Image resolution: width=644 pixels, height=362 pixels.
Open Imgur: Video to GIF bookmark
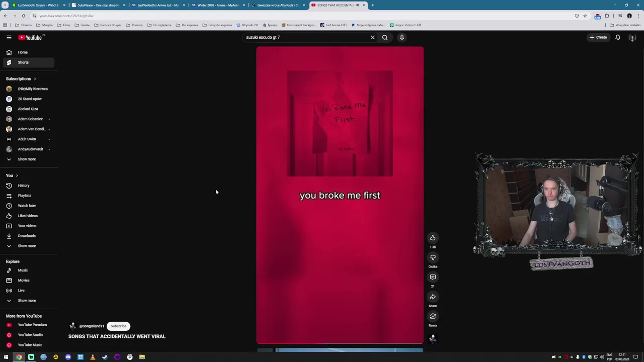pyautogui.click(x=406, y=25)
